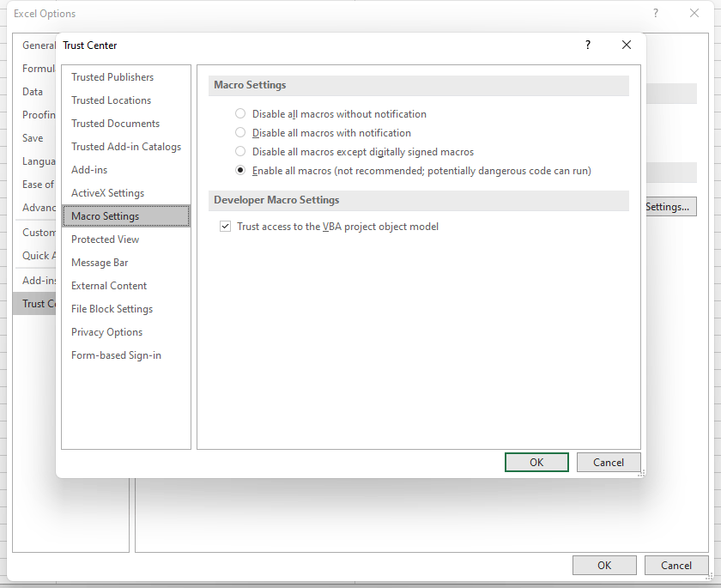721x588 pixels.
Task: Click the Developer Macro Settings heading
Action: tap(276, 199)
